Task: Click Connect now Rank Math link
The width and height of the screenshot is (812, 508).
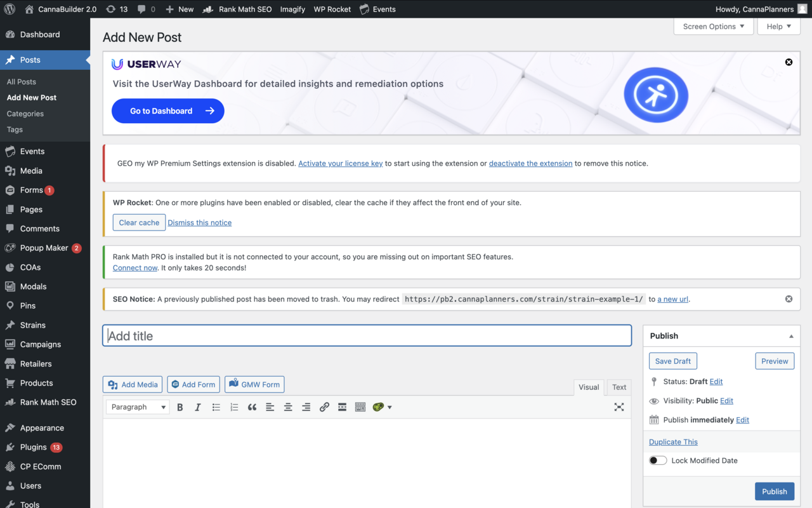Action: (135, 268)
